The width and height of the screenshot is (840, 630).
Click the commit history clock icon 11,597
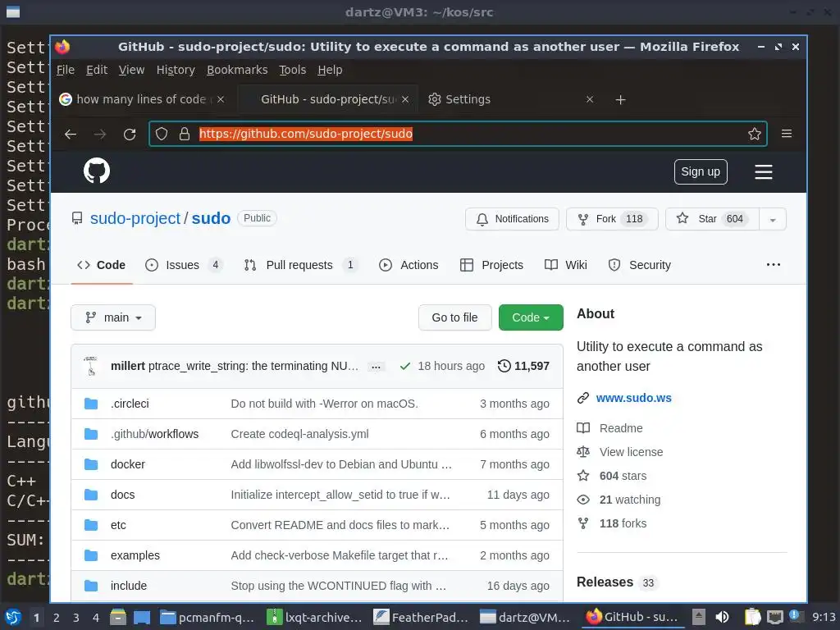pos(523,366)
